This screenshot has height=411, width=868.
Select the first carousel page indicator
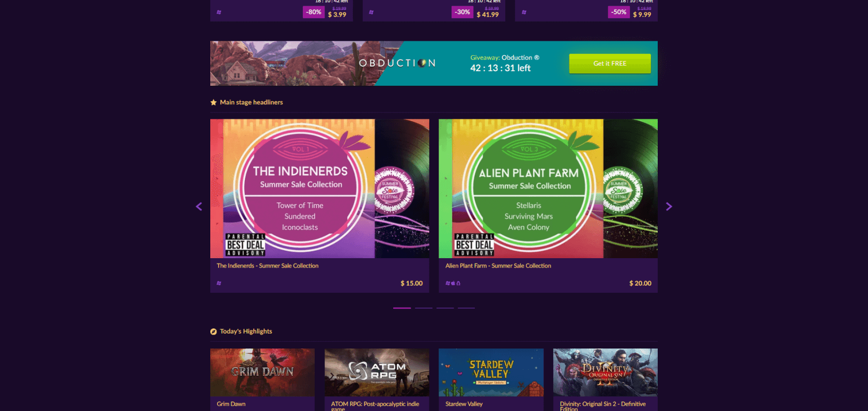click(x=402, y=308)
